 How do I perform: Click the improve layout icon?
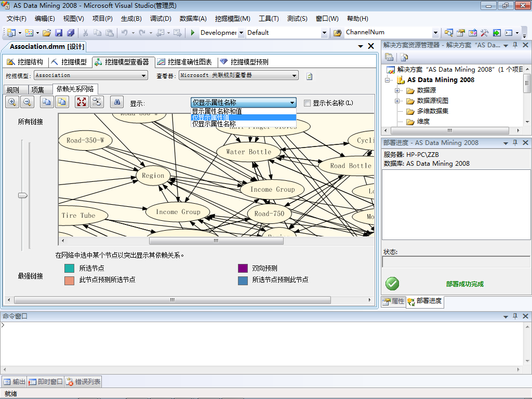coord(97,102)
